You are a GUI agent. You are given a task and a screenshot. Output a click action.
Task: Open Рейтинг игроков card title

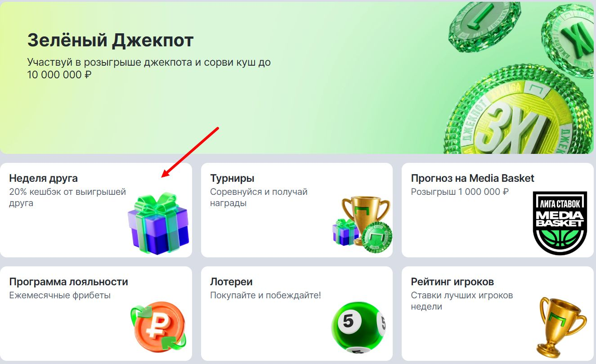pyautogui.click(x=453, y=282)
